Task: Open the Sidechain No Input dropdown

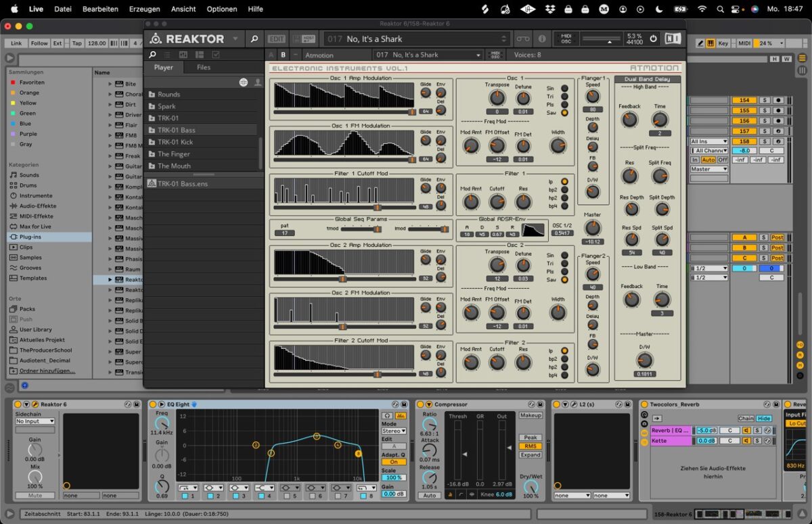Action: [35, 421]
